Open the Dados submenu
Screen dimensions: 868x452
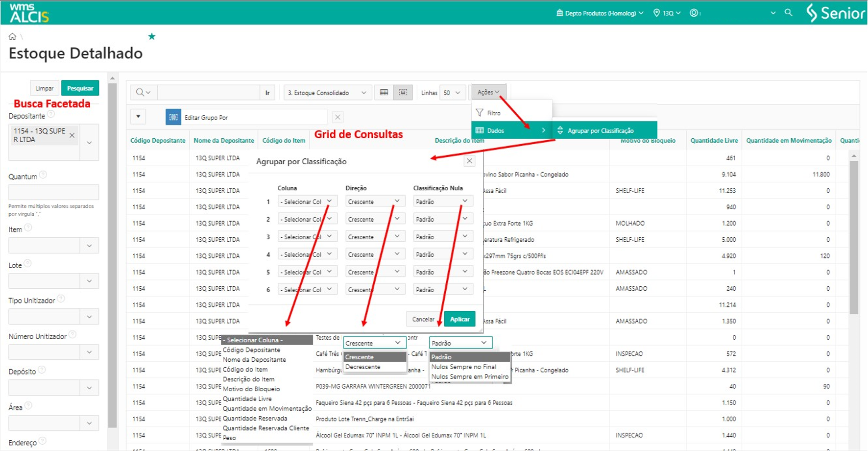click(x=511, y=130)
